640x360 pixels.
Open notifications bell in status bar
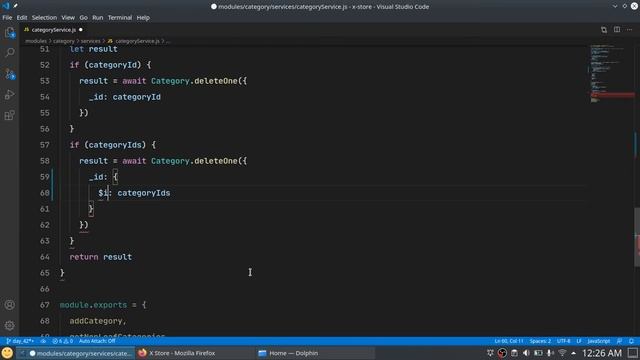click(631, 341)
